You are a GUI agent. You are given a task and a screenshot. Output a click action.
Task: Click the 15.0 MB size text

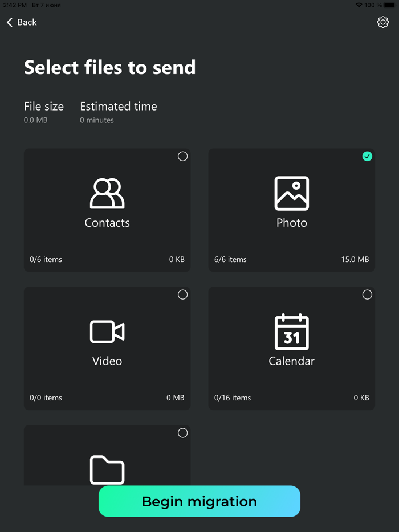click(x=355, y=260)
